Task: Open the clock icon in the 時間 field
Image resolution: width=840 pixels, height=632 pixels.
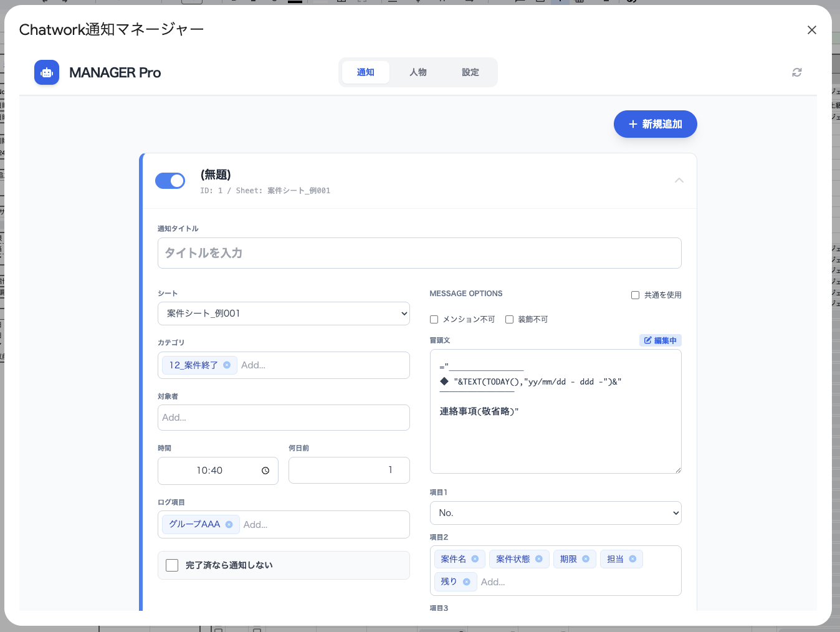Action: coord(265,471)
